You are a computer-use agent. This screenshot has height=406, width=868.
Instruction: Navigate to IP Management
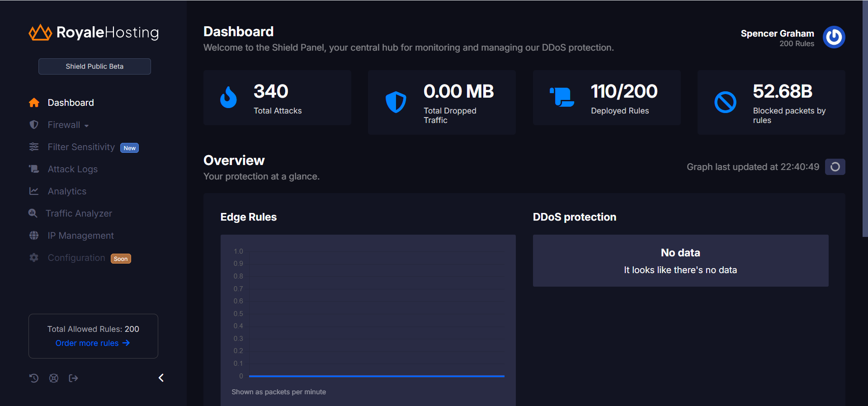pyautogui.click(x=80, y=236)
